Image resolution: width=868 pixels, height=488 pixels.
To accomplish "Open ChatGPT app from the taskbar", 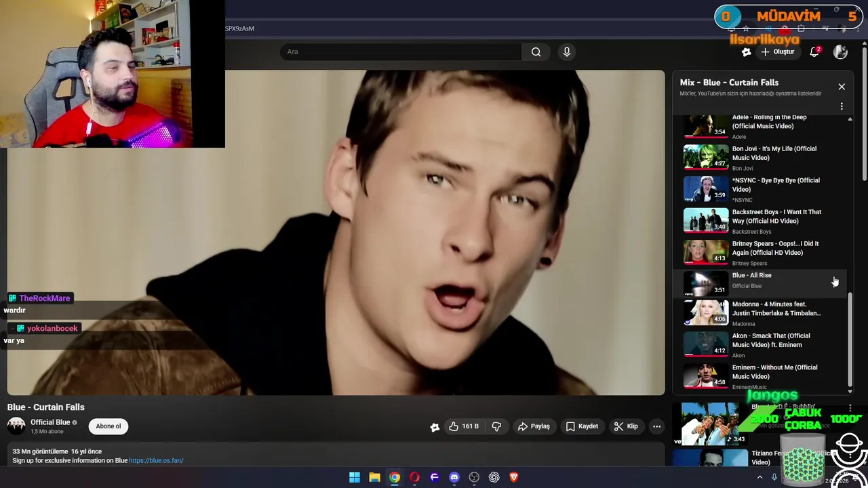I will point(494,477).
